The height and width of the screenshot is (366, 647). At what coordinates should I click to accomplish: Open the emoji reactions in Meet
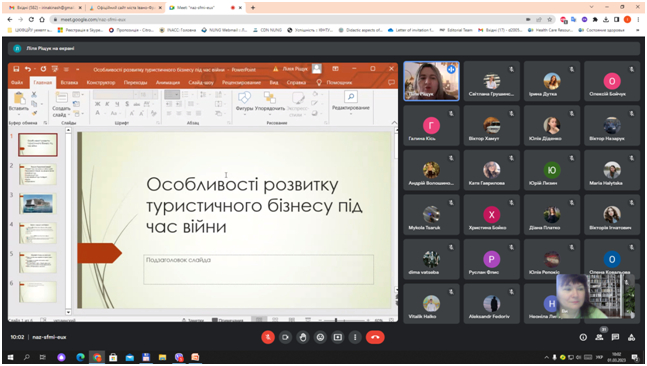[320, 337]
